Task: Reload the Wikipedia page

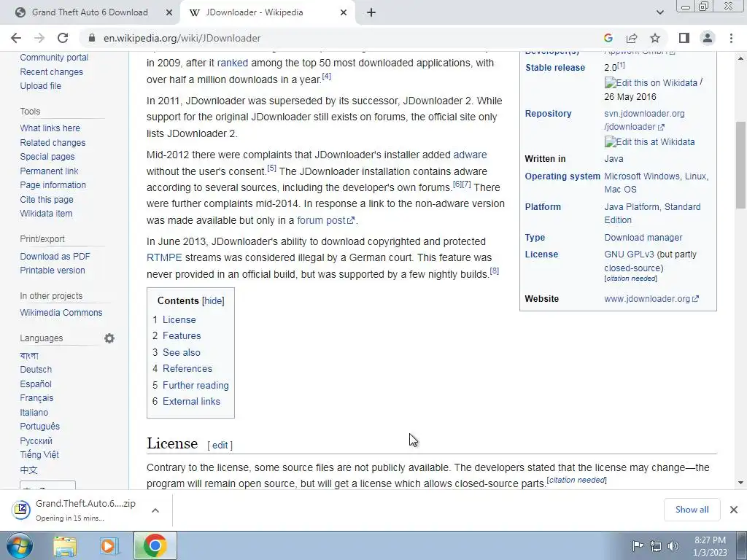Action: [63, 38]
